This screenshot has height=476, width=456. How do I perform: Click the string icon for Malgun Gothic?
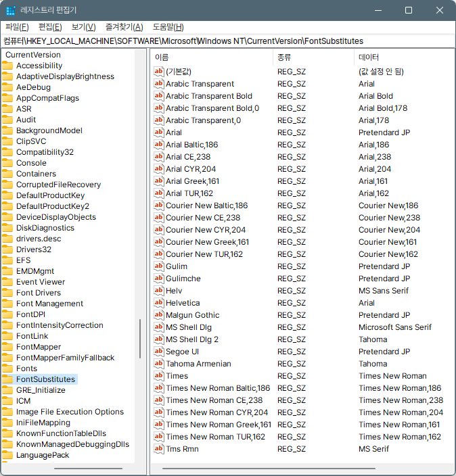[158, 315]
